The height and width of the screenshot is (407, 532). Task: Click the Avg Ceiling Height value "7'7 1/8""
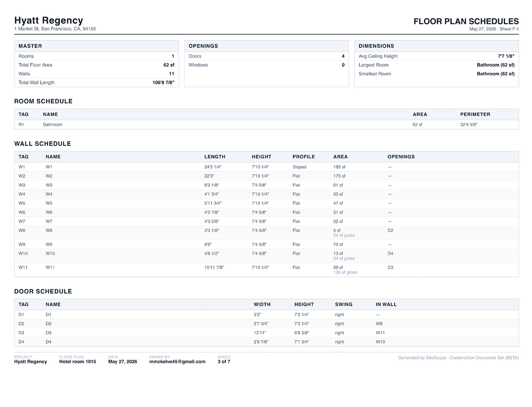pyautogui.click(x=506, y=56)
